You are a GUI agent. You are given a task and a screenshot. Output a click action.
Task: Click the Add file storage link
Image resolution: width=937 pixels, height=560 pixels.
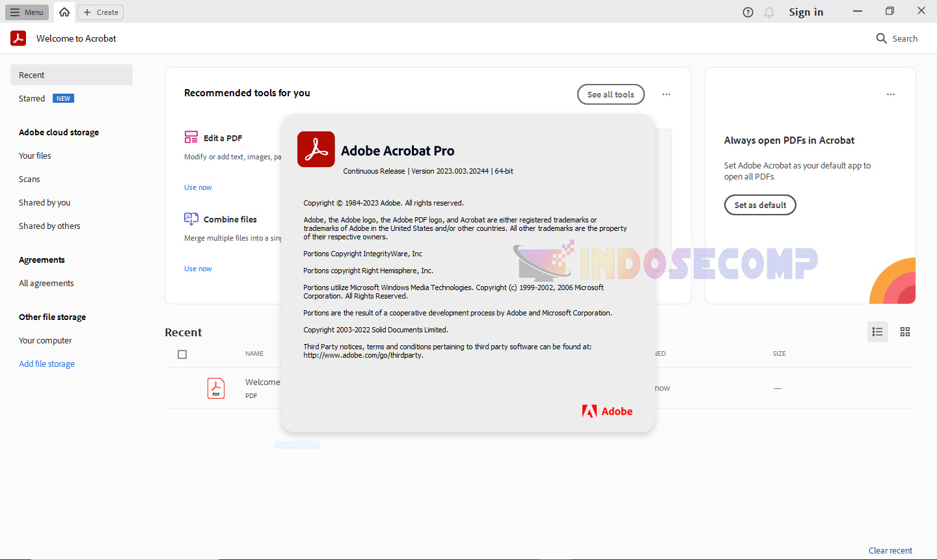(47, 364)
